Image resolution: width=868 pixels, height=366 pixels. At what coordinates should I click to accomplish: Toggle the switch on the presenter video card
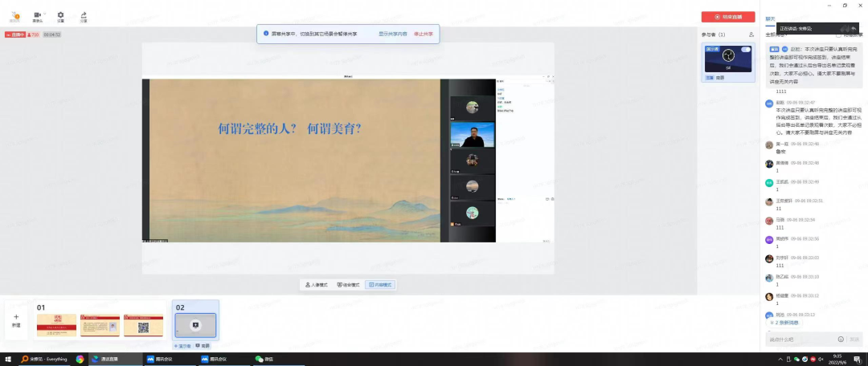[745, 50]
